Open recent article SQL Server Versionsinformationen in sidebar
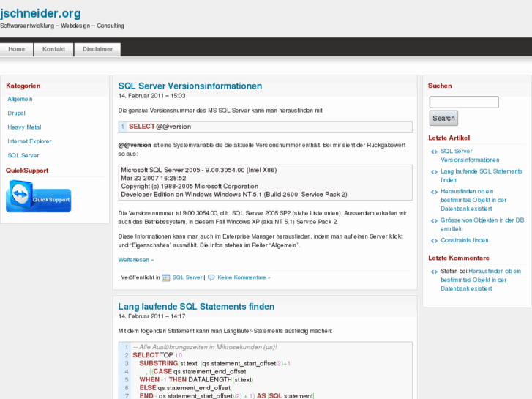532x399 pixels. point(470,155)
